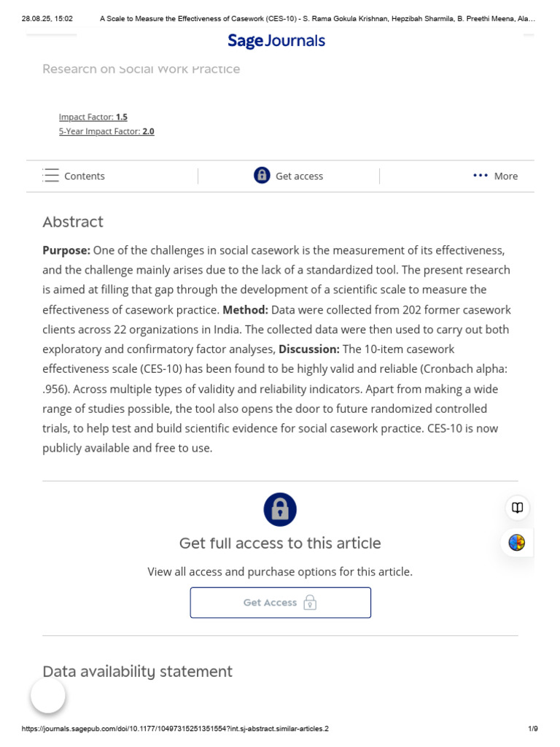Viewport: 560px width, 747px height.
Task: Select the Contents menu label
Action: (85, 177)
